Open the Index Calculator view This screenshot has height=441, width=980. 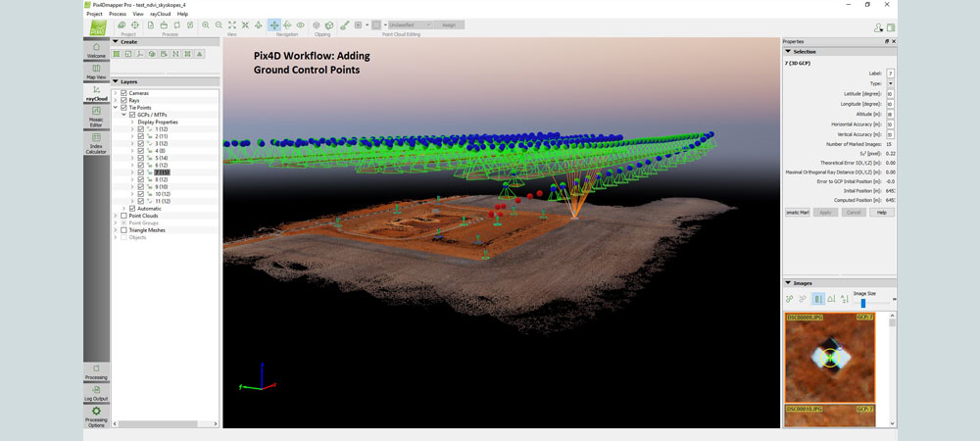(96, 143)
